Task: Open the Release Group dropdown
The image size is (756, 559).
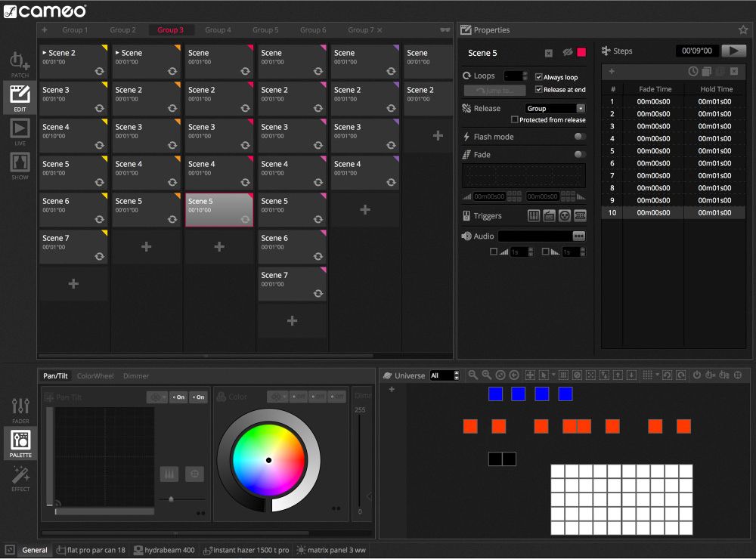Action: [x=555, y=109]
